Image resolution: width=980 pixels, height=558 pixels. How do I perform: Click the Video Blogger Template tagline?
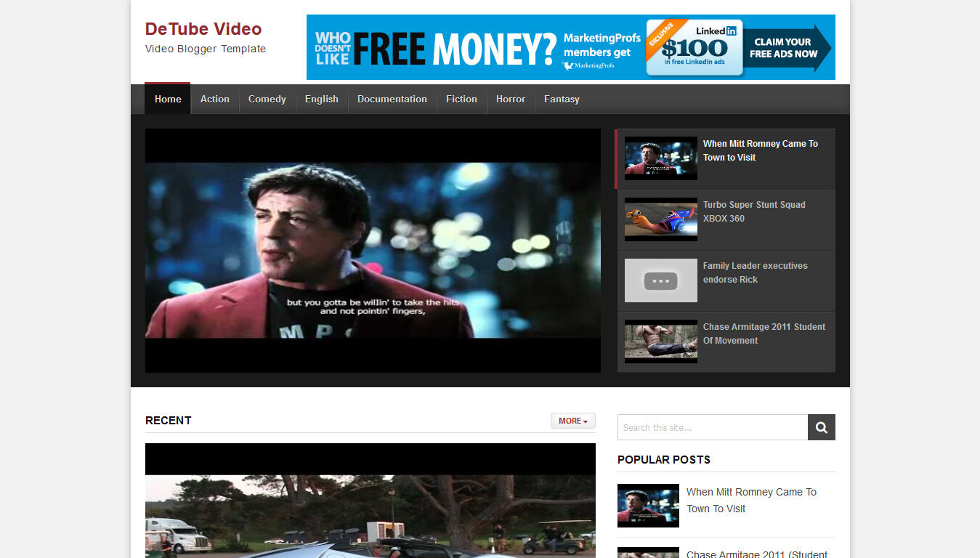206,49
